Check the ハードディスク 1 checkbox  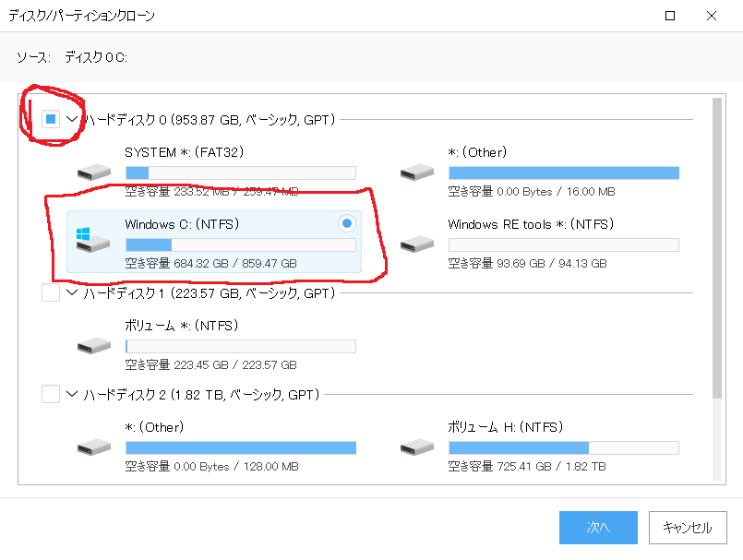click(x=51, y=292)
